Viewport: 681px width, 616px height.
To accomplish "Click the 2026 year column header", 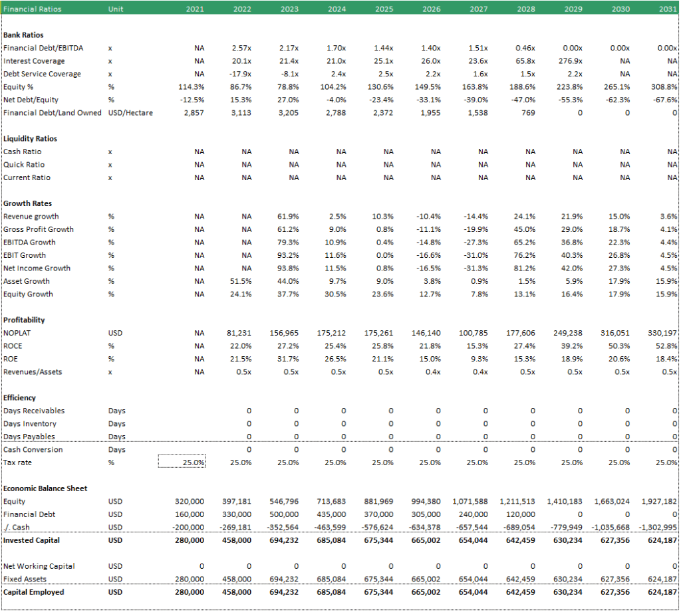I will point(431,9).
